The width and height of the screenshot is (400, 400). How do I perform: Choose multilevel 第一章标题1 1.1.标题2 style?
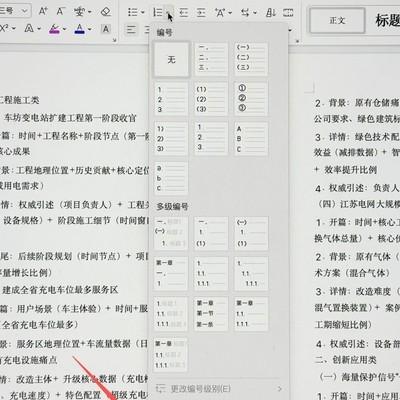point(171,355)
